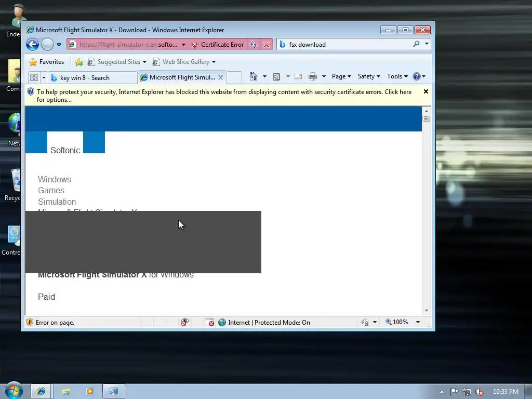Image resolution: width=532 pixels, height=399 pixels.
Task: Click the search magnifier icon
Action: tap(416, 44)
